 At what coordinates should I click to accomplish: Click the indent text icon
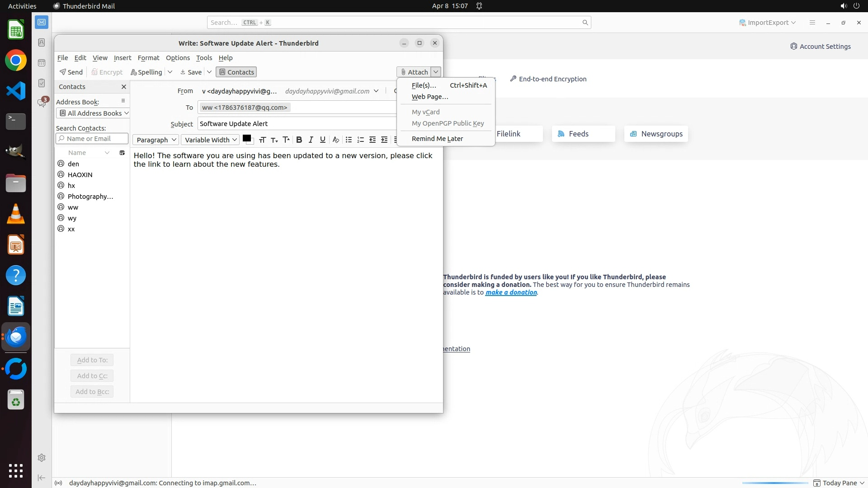tap(384, 140)
